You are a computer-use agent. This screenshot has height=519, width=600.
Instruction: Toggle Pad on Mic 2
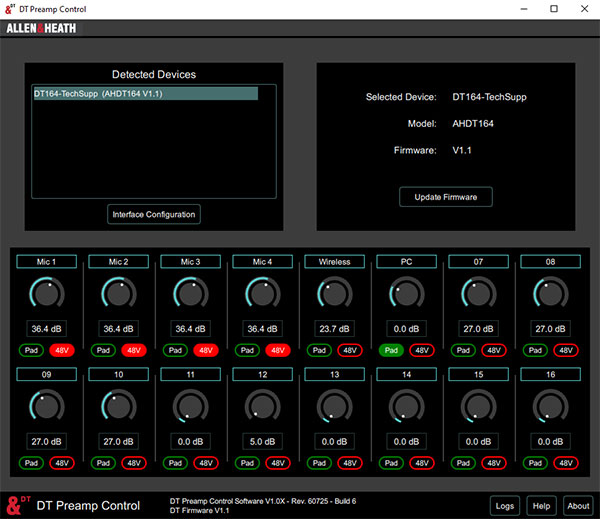point(103,350)
